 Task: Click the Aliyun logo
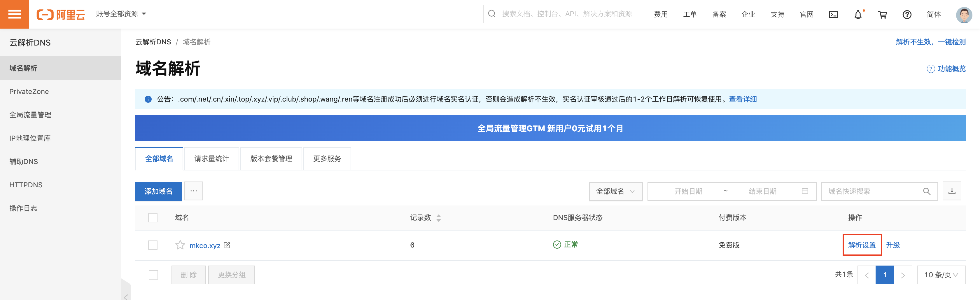tap(61, 14)
